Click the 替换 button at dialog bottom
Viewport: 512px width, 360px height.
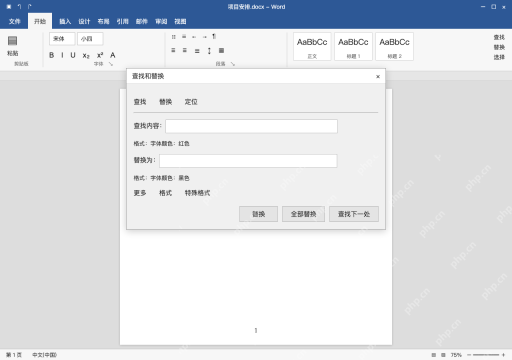tap(258, 214)
